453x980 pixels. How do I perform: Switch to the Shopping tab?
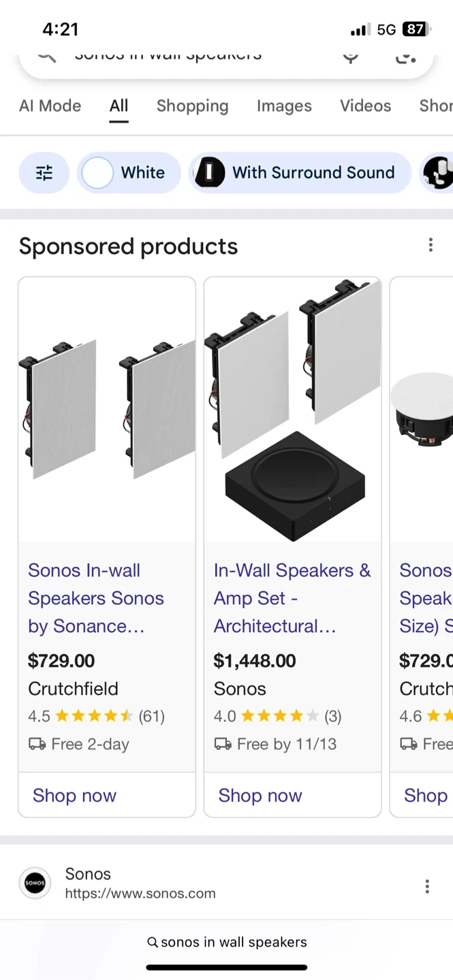point(192,106)
